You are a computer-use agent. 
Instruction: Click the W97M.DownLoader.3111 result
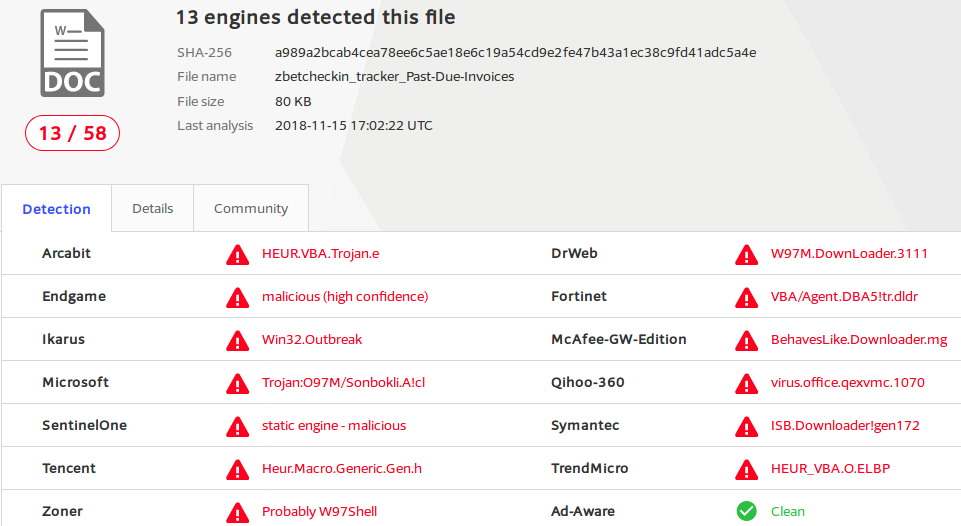[849, 254]
